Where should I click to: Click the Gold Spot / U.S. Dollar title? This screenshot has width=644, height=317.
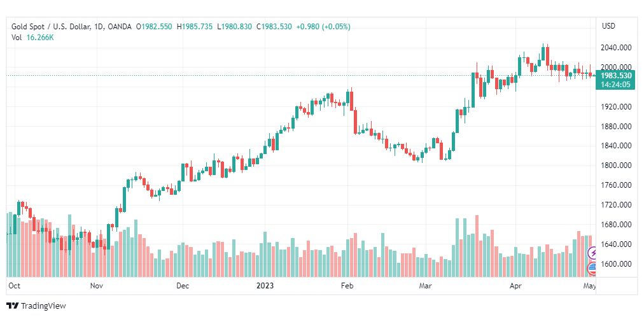[x=46, y=26]
